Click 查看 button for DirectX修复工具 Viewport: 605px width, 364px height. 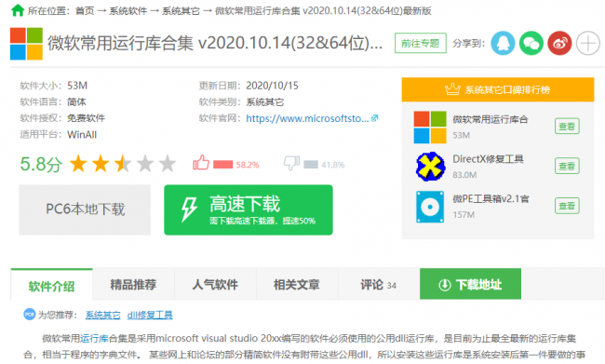coord(567,166)
